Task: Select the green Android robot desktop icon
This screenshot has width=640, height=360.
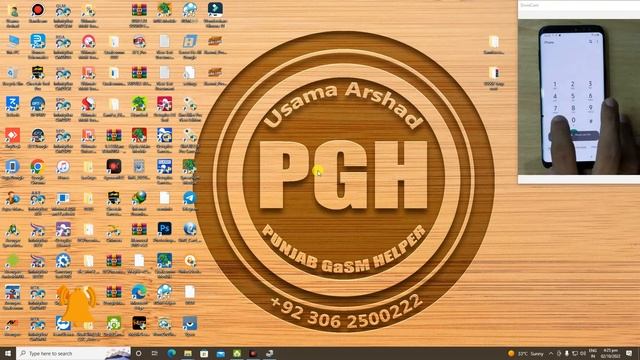Action: click(x=13, y=260)
